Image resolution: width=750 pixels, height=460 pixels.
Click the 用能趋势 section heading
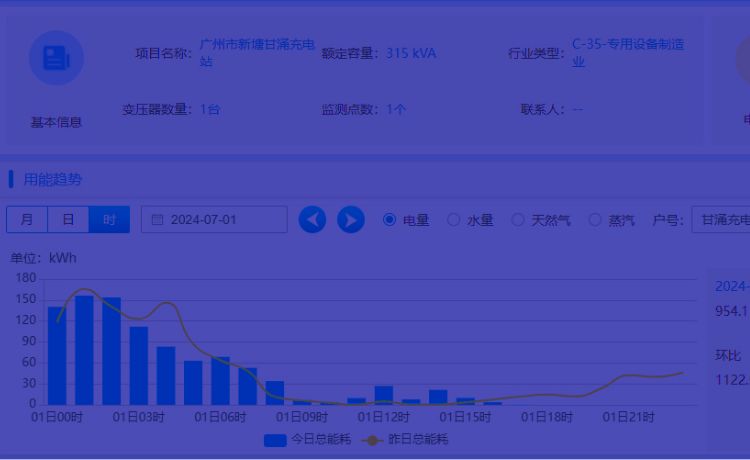pyautogui.click(x=53, y=179)
